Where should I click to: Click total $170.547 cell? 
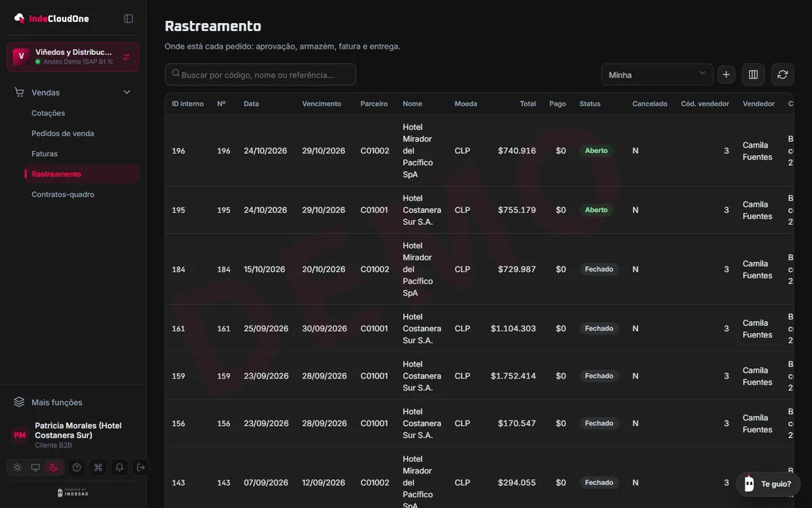click(x=517, y=423)
